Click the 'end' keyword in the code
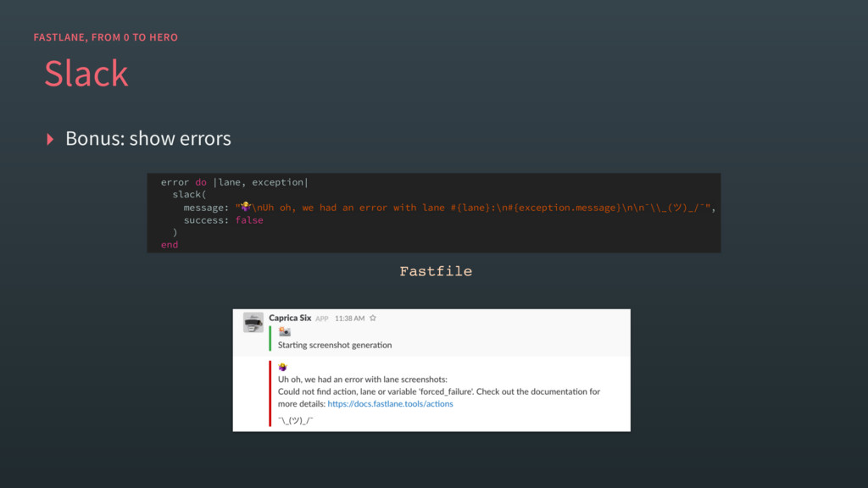Viewport: 868px width, 488px height. pyautogui.click(x=170, y=245)
